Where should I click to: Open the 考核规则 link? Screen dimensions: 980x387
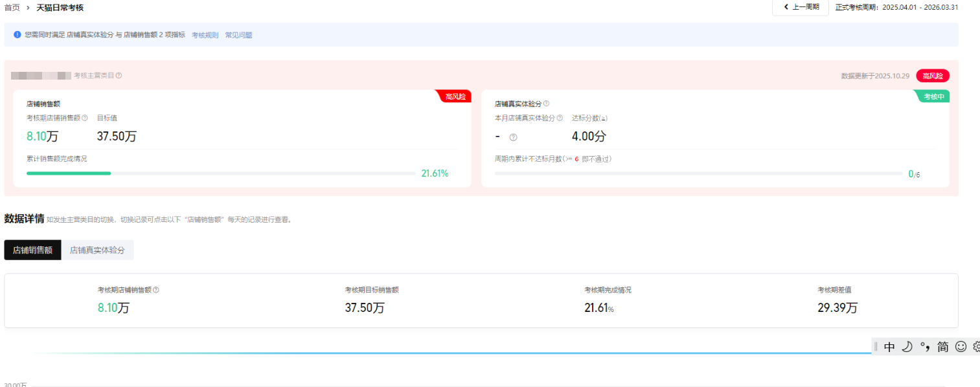pyautogui.click(x=205, y=36)
